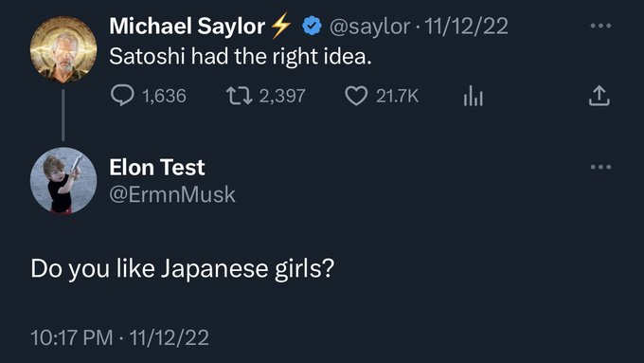Click the @saylor handle
The width and height of the screenshot is (644, 363).
point(369,27)
